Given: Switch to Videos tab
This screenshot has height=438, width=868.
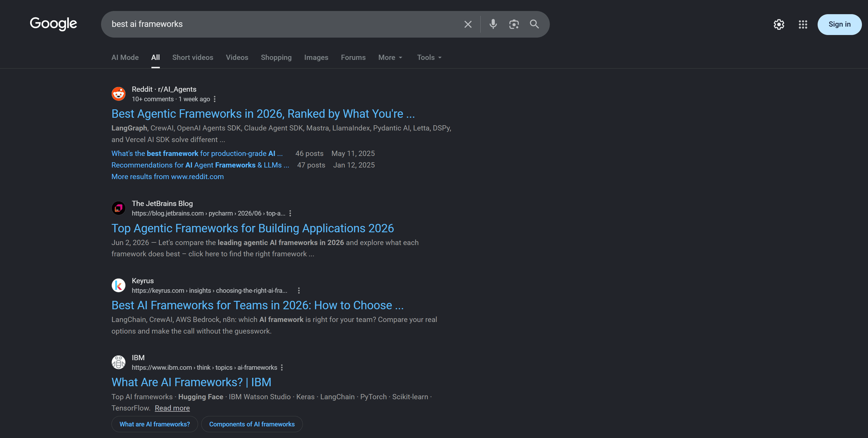Looking at the screenshot, I should (x=237, y=57).
